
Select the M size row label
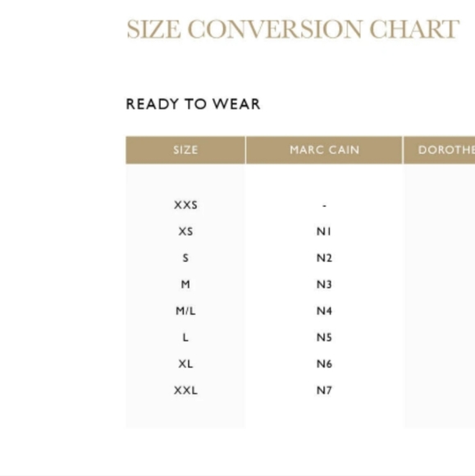coord(185,285)
